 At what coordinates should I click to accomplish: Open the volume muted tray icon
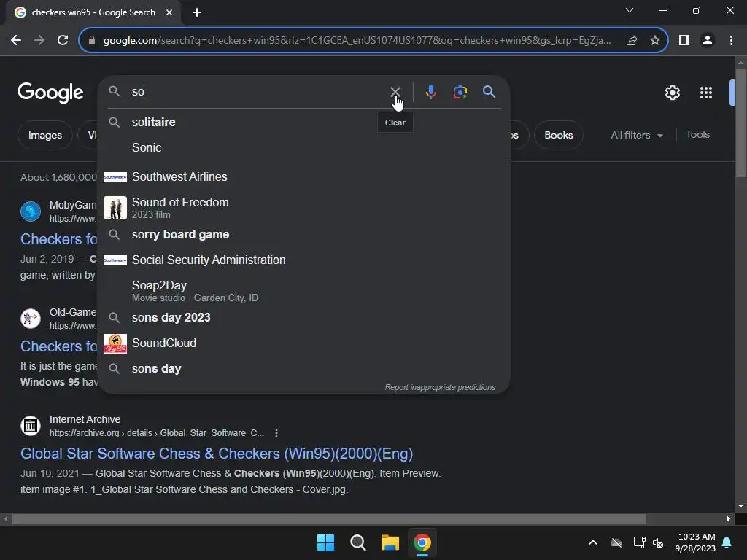pyautogui.click(x=659, y=542)
